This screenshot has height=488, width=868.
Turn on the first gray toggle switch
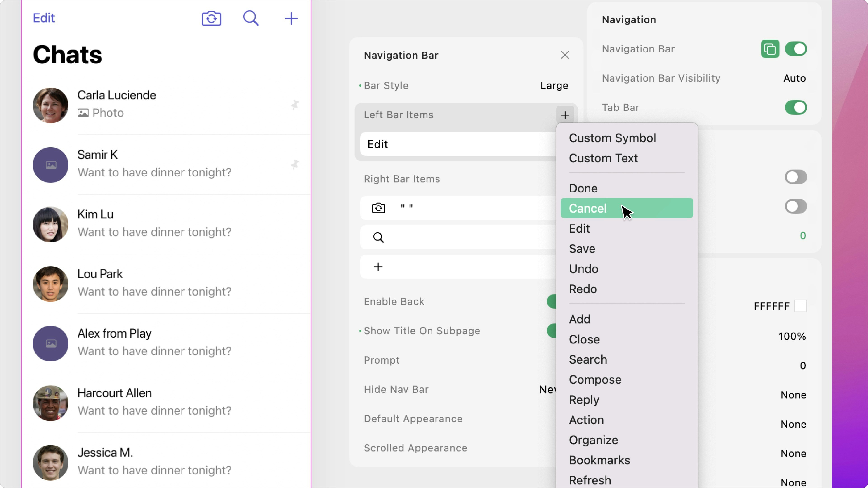(x=796, y=177)
